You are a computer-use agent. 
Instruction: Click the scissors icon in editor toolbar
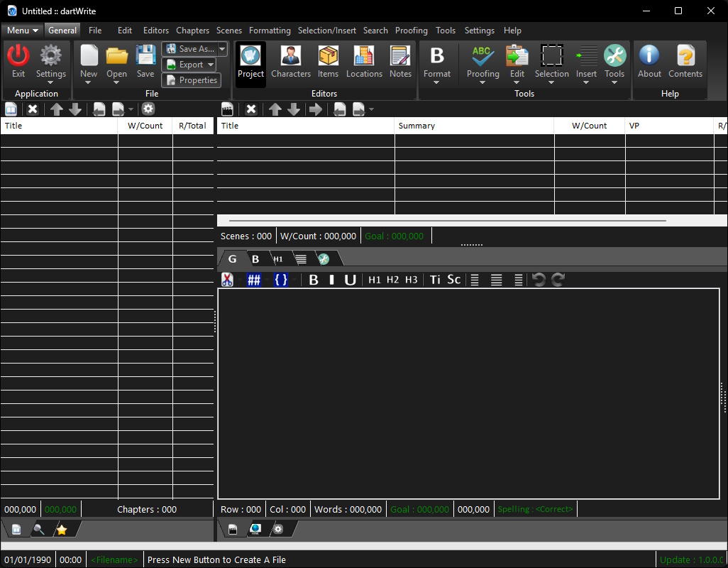pyautogui.click(x=228, y=280)
